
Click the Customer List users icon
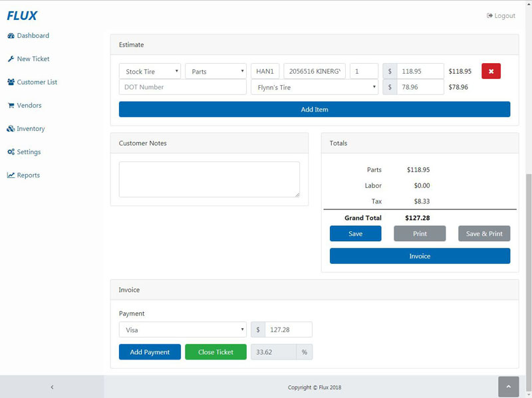point(11,82)
